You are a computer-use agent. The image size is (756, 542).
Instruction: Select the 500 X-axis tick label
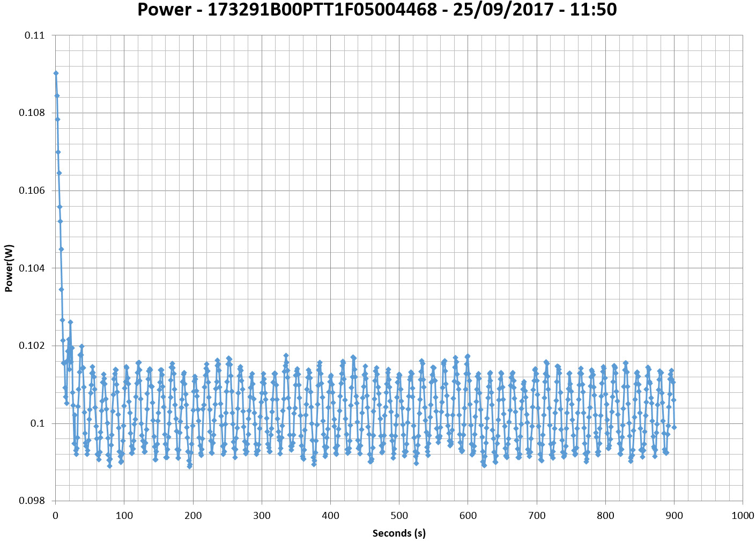click(x=399, y=516)
